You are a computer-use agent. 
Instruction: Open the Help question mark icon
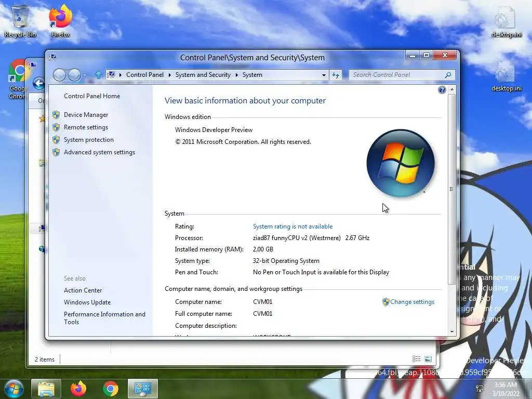[x=442, y=90]
